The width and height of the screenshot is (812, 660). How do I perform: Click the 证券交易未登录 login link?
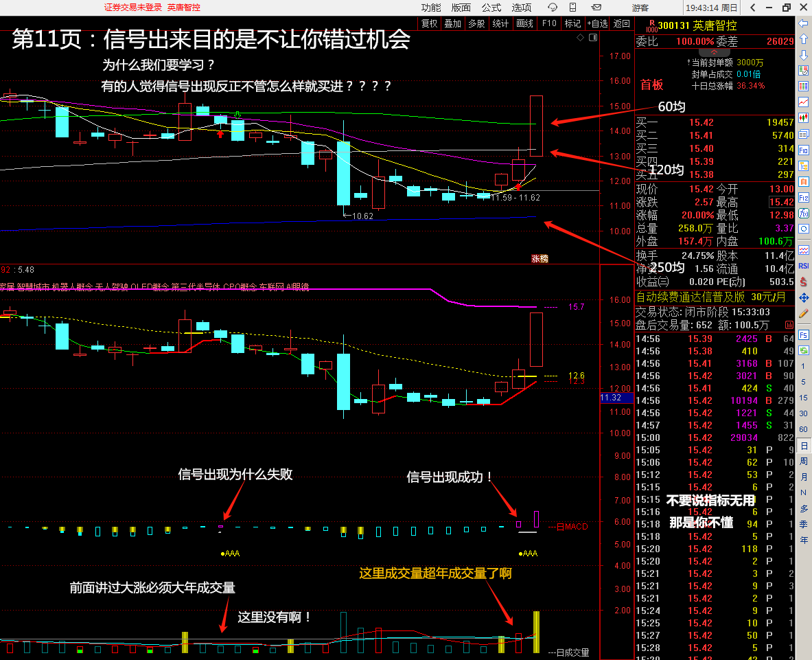[133, 8]
